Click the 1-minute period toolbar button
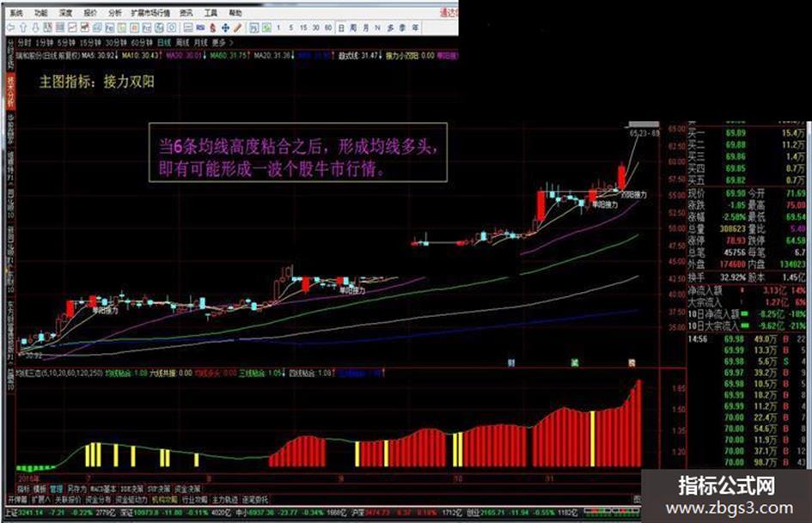 [x=278, y=28]
